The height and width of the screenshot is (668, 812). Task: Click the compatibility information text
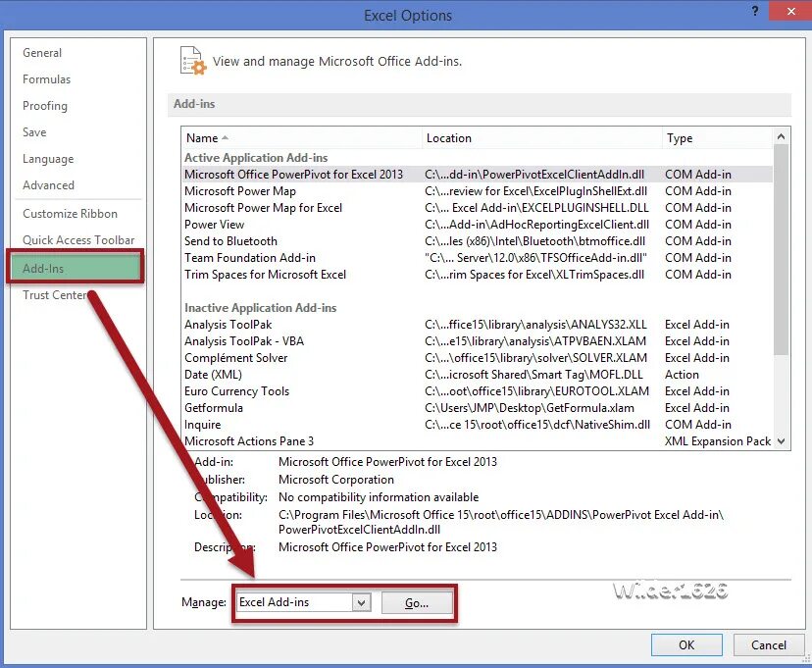tap(379, 497)
